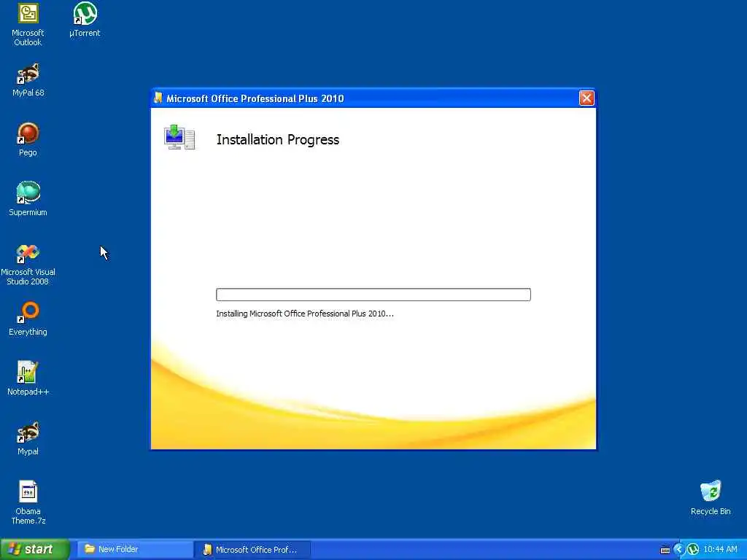Click Microsoft Visual Studio 2008 shortcut
Image resolution: width=747 pixels, height=560 pixels.
[x=28, y=265]
